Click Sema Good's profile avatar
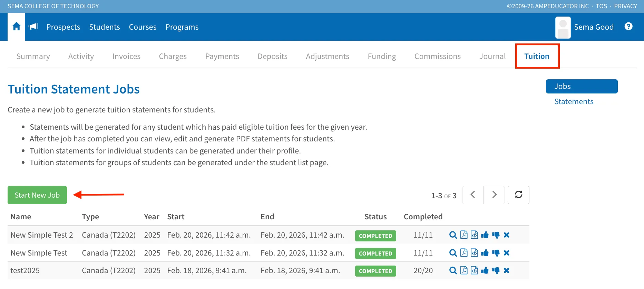644x289 pixels. pyautogui.click(x=563, y=27)
